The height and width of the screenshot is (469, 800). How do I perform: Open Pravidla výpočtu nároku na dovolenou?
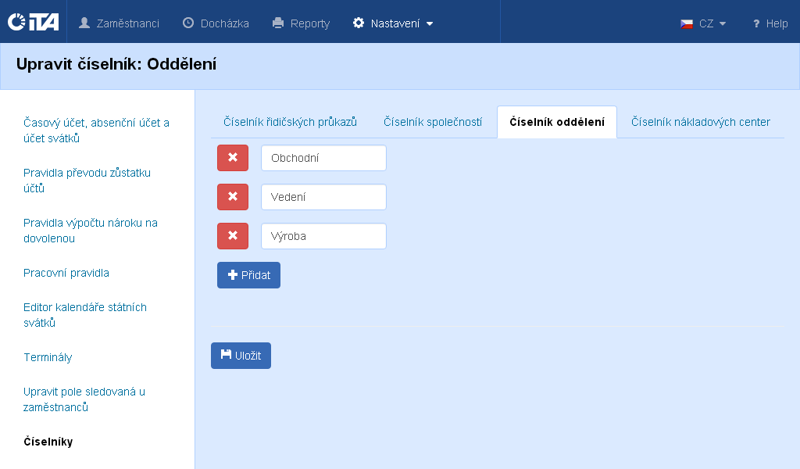click(90, 230)
